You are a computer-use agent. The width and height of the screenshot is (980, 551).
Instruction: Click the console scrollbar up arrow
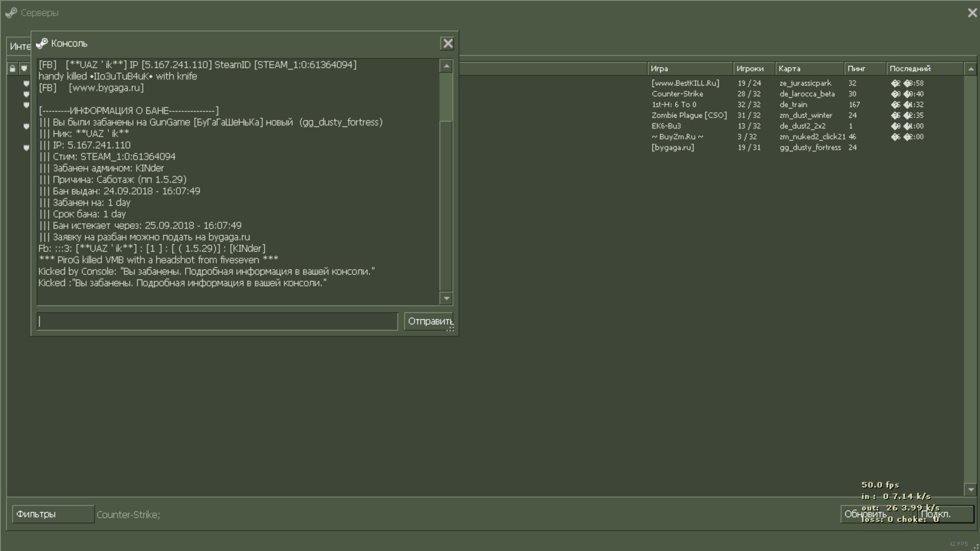(x=447, y=66)
